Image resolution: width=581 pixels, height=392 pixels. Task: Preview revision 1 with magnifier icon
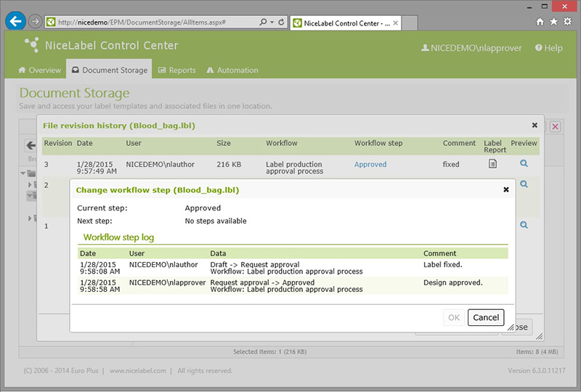click(x=524, y=225)
